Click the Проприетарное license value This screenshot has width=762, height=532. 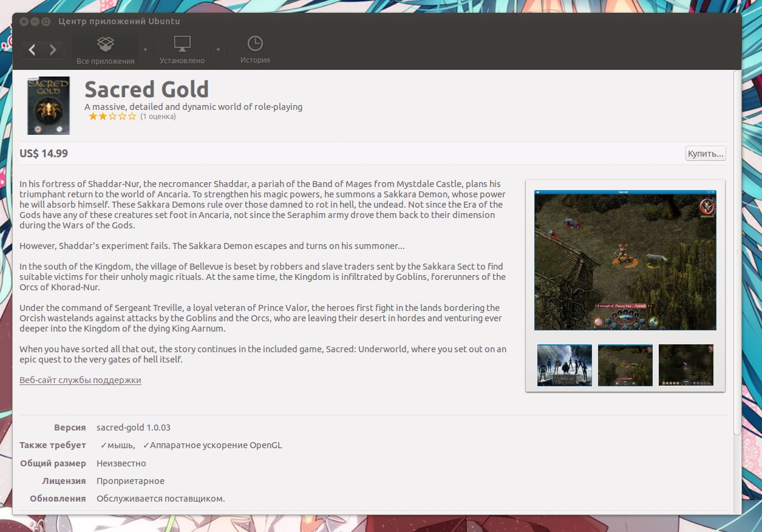tap(131, 481)
